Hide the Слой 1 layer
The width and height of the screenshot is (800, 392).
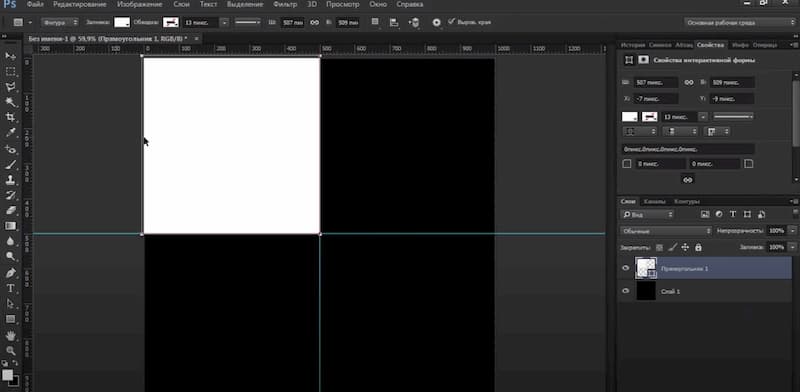point(626,291)
